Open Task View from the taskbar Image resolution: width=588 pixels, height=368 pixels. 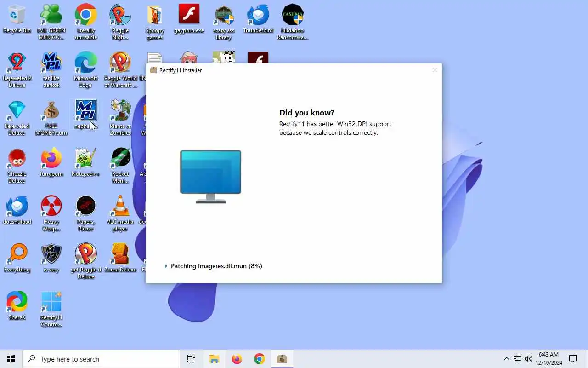191,359
